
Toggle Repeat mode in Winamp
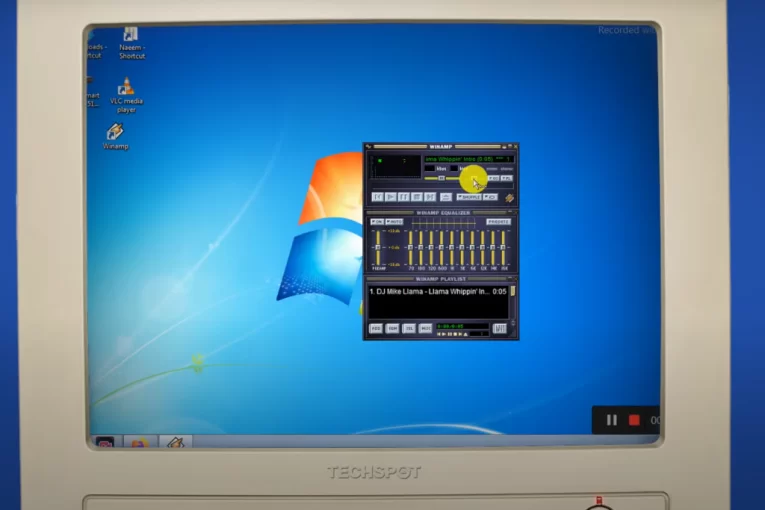point(490,197)
